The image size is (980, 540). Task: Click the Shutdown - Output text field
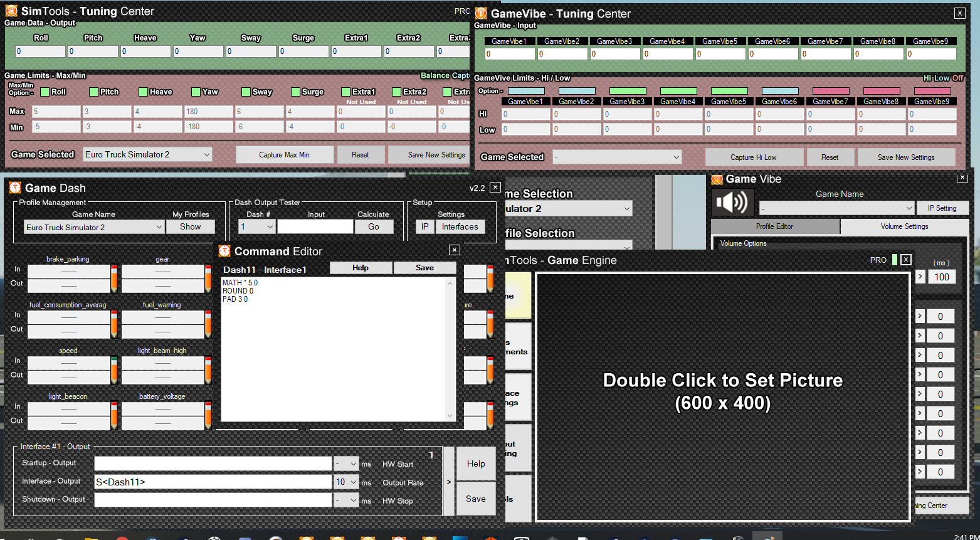(213, 500)
